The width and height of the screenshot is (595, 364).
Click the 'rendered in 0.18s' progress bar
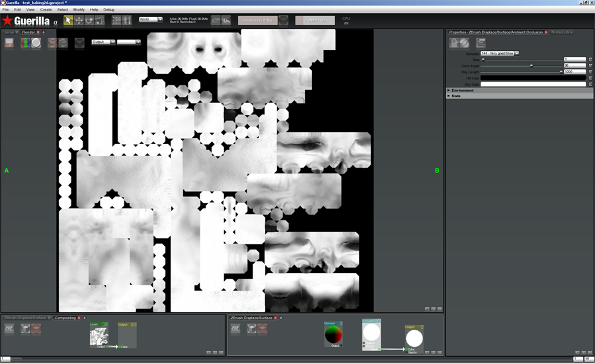[258, 20]
